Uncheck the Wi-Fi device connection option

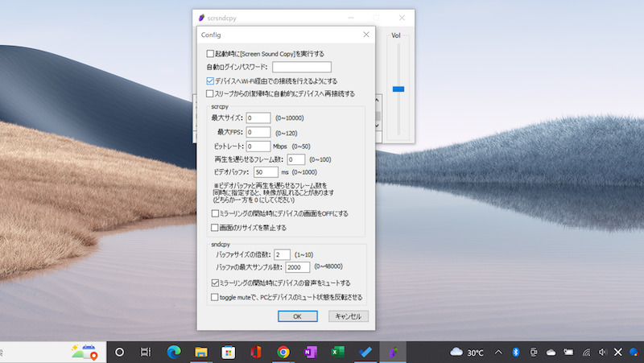click(211, 81)
